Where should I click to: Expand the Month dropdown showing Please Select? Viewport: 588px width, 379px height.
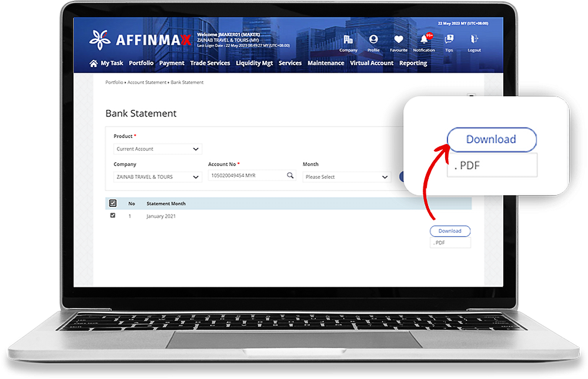(346, 177)
